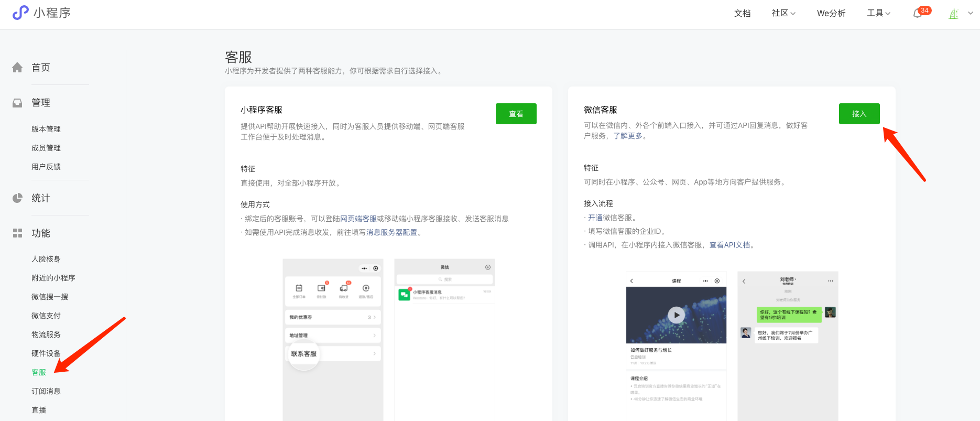This screenshot has height=421, width=980.
Task: Open 成员管理 in sidebar
Action: (46, 148)
